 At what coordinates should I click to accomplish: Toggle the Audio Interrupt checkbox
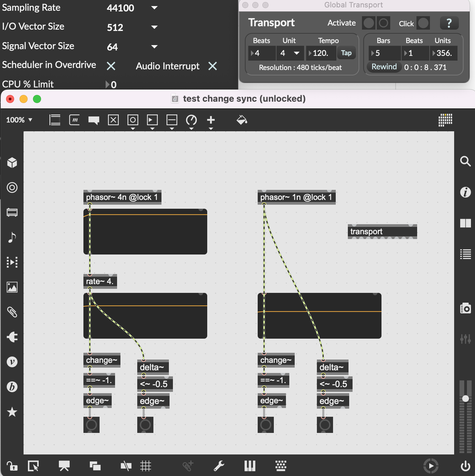coord(213,66)
